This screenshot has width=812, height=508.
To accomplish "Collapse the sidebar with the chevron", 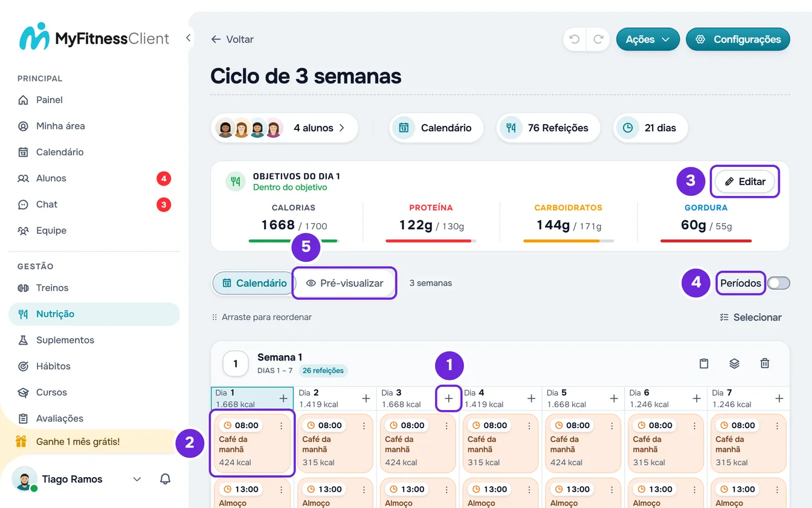I will coord(188,38).
